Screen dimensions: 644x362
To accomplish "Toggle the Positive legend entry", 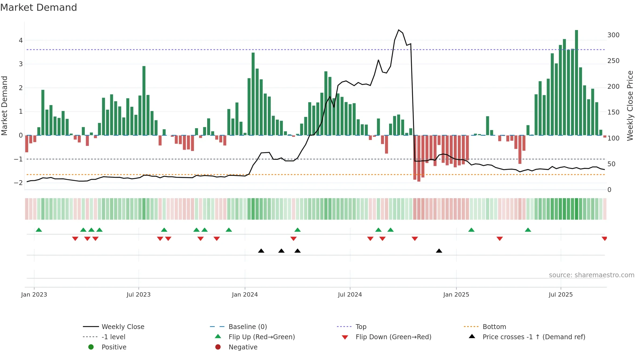I will pyautogui.click(x=107, y=347).
